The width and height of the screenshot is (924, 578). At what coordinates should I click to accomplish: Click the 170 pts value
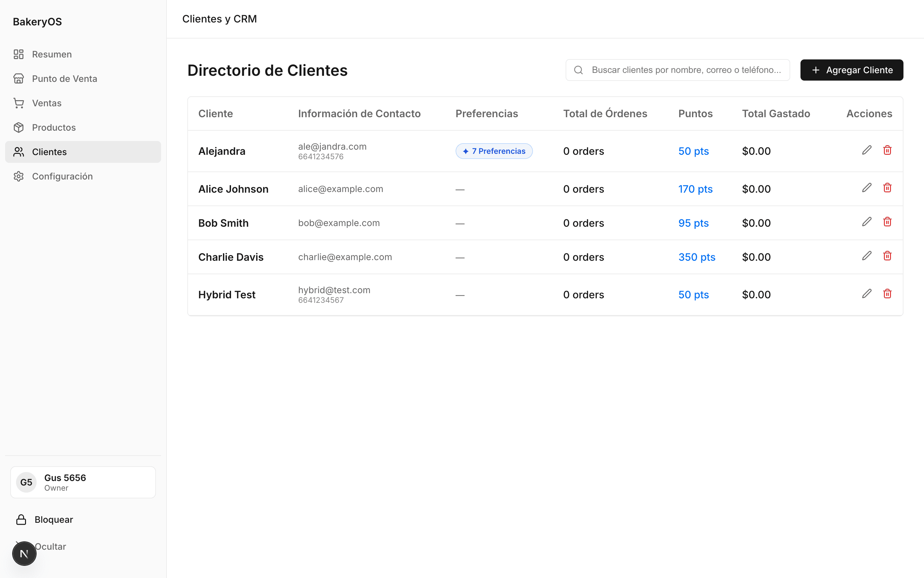pyautogui.click(x=695, y=189)
